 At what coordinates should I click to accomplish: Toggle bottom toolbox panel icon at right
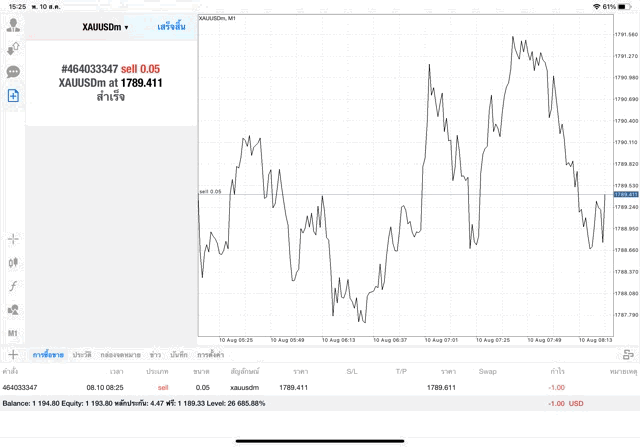coord(628,354)
